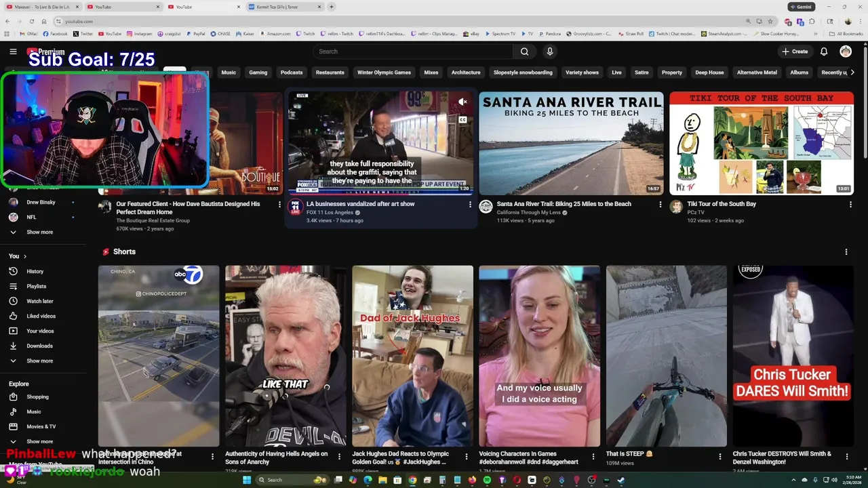
Task: Open options menu for Dave Bautista video
Action: pos(279,204)
